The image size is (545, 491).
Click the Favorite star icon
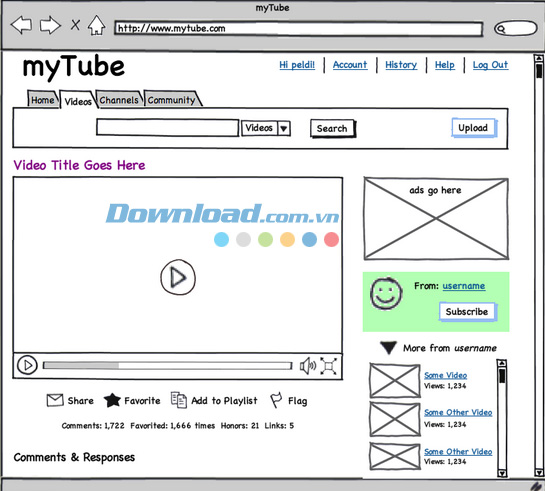click(112, 400)
